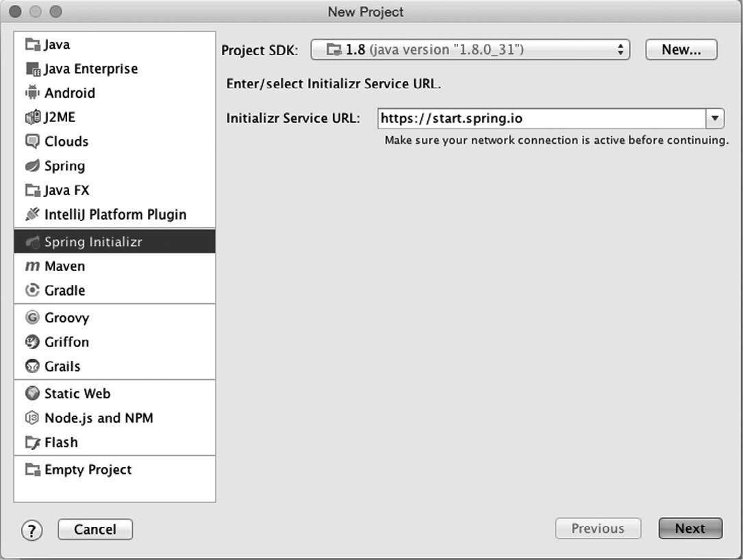Click the New... SDK button
This screenshot has height=560, width=743.
pyautogui.click(x=681, y=50)
